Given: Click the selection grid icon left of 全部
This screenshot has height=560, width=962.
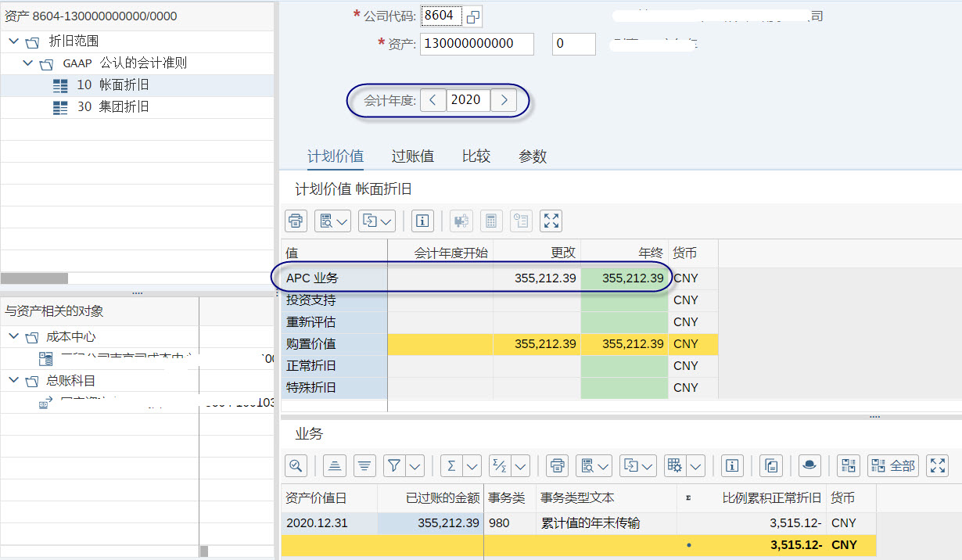Looking at the screenshot, I should point(848,466).
